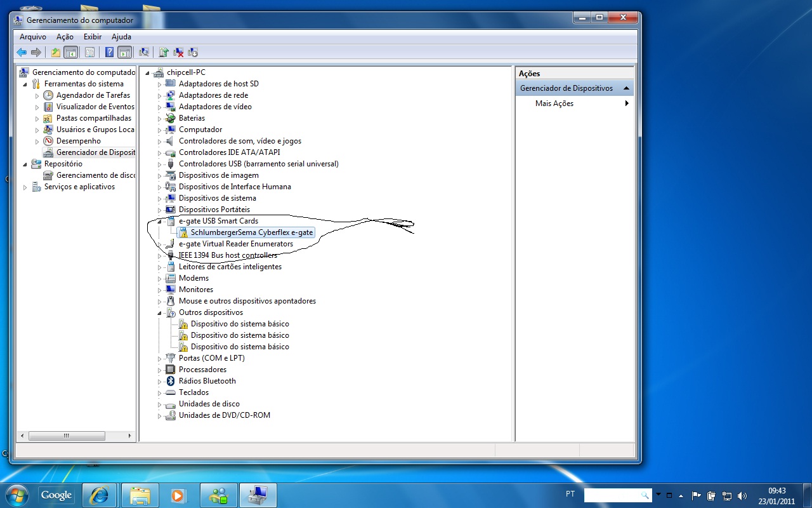Open the Windows Start button
The image size is (812, 508).
16,495
